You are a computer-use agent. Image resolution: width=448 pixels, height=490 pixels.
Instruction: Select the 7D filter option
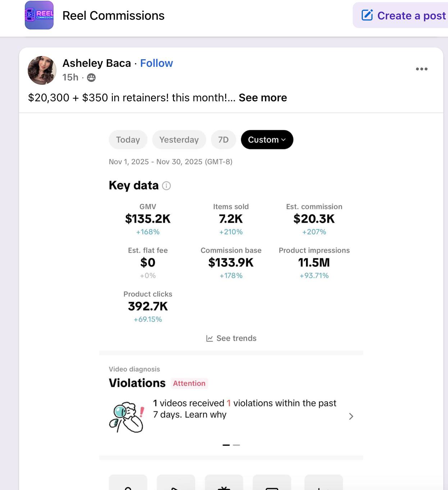tap(223, 139)
